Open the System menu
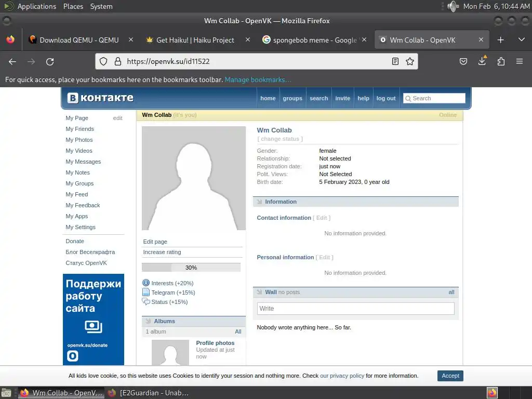The height and width of the screenshot is (399, 532). (101, 6)
